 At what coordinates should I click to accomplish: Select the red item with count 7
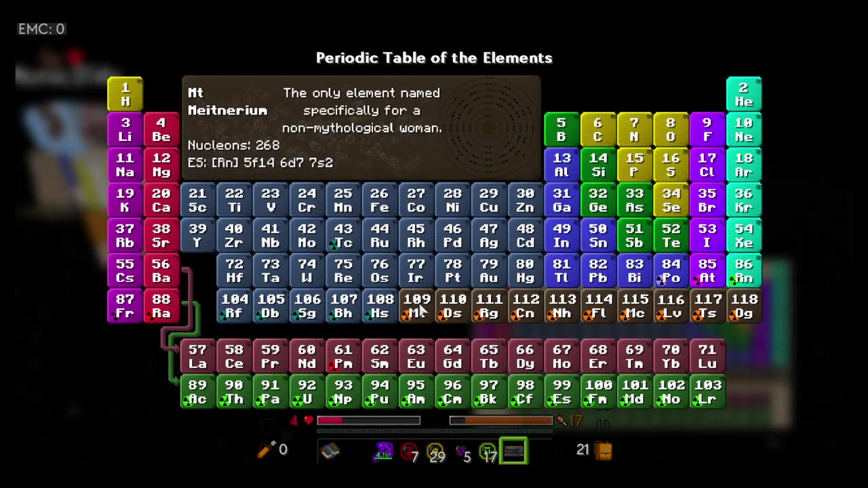click(409, 451)
